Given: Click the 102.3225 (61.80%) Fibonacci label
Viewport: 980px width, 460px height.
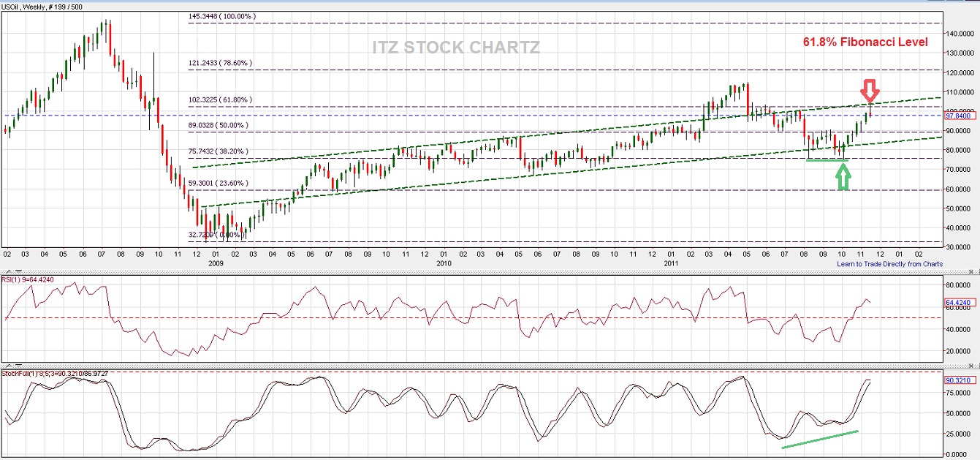Looking at the screenshot, I should (219, 99).
